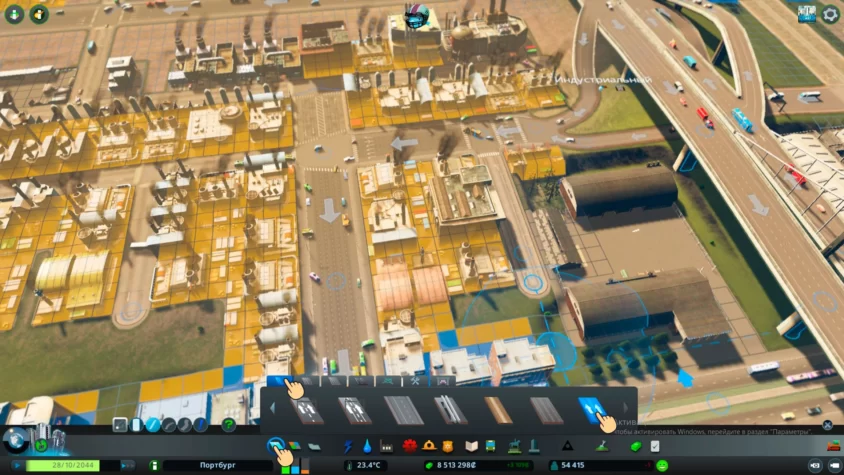Open the City policies checklist panel

(x=655, y=446)
